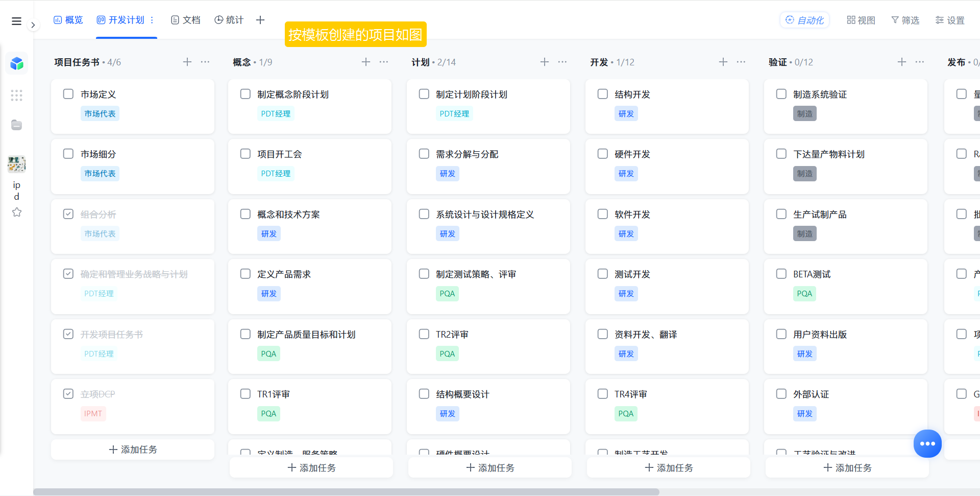Open the 设置 settings

[x=950, y=20]
